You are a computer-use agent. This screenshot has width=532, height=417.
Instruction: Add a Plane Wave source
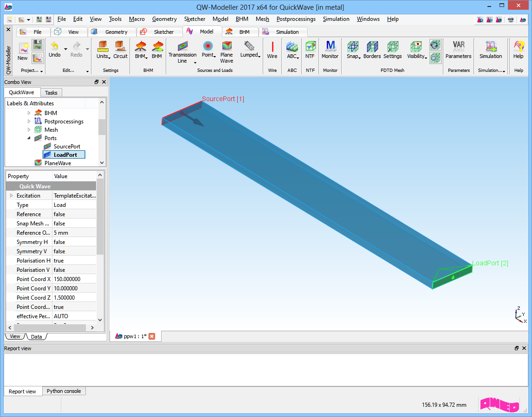click(227, 52)
